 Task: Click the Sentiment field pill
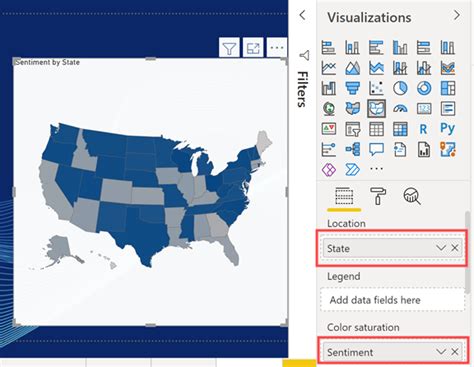point(392,352)
